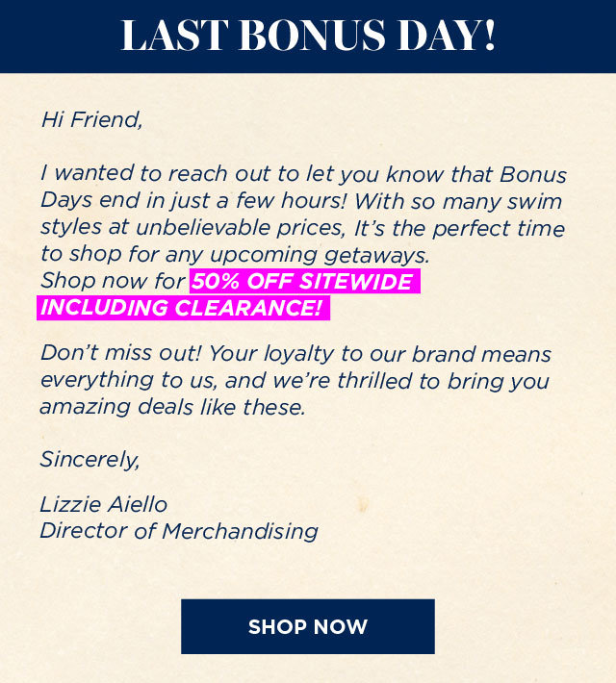
Task: Click the everything to us line
Action: point(295,380)
